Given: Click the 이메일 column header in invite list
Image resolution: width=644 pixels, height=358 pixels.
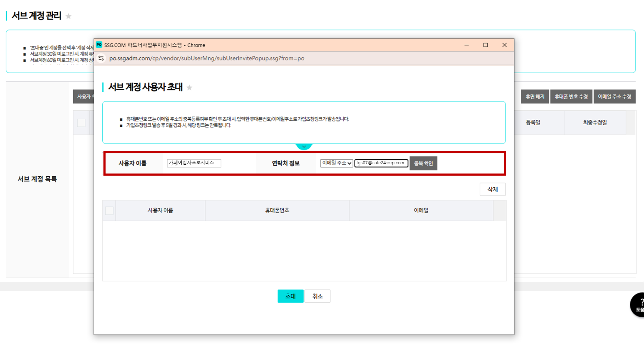Looking at the screenshot, I should point(421,210).
